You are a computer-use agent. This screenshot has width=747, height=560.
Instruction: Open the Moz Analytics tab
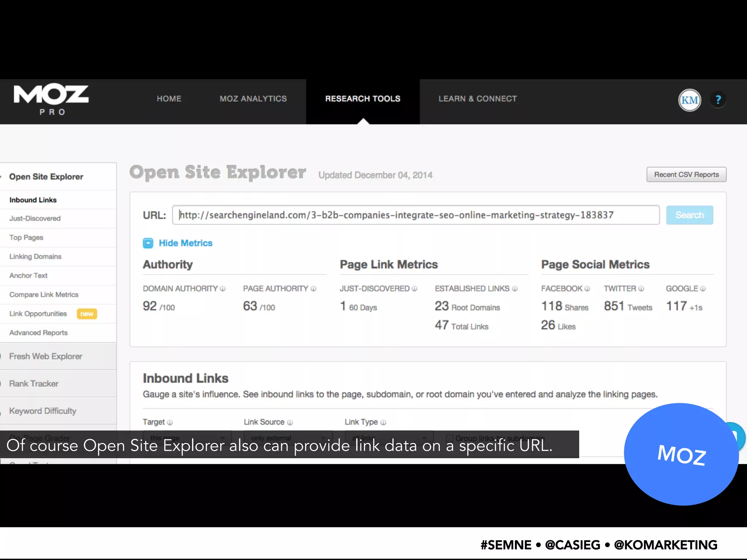[253, 99]
